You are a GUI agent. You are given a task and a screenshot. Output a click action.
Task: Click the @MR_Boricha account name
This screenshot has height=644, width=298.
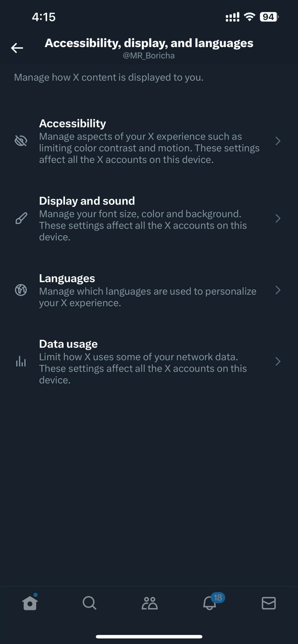(x=149, y=55)
